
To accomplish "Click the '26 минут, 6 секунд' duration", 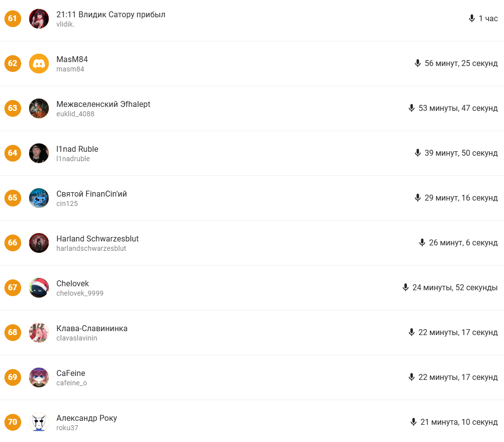I will point(463,243).
